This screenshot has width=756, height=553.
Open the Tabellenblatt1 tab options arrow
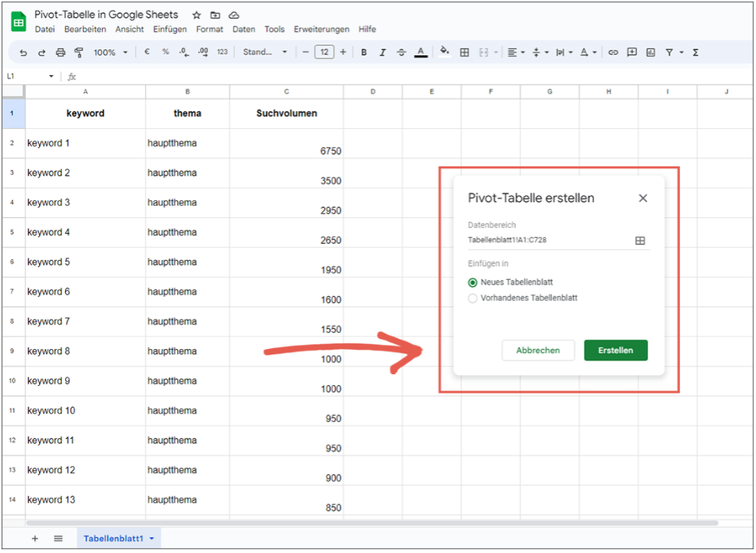coord(152,538)
